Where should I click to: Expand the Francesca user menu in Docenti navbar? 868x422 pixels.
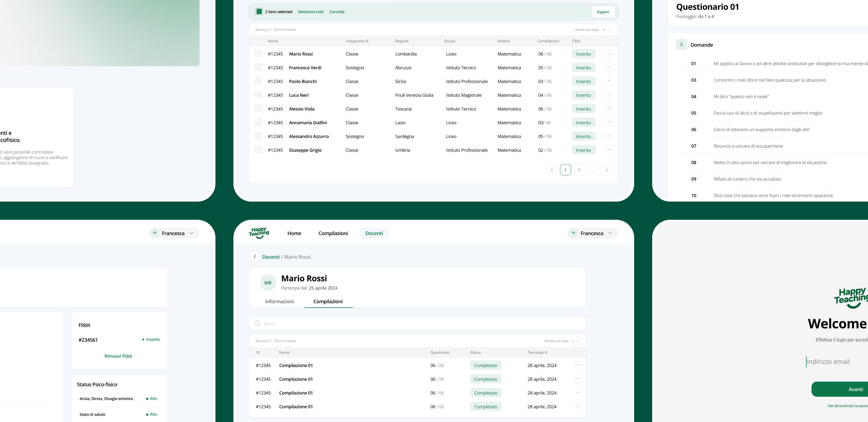592,233
